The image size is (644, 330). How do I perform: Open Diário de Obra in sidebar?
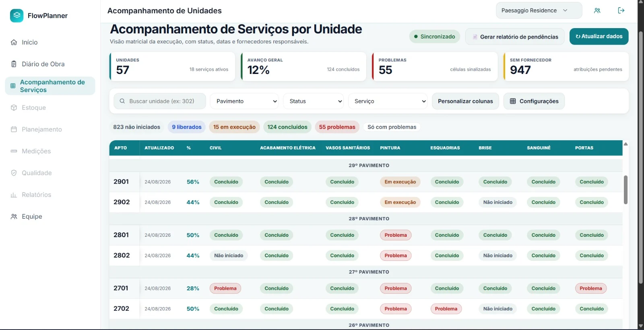50,64
